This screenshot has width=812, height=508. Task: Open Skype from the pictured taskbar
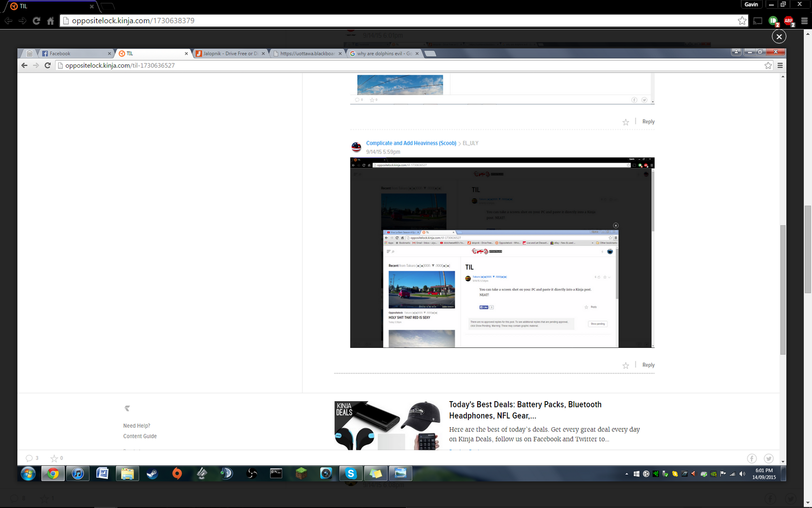click(351, 474)
